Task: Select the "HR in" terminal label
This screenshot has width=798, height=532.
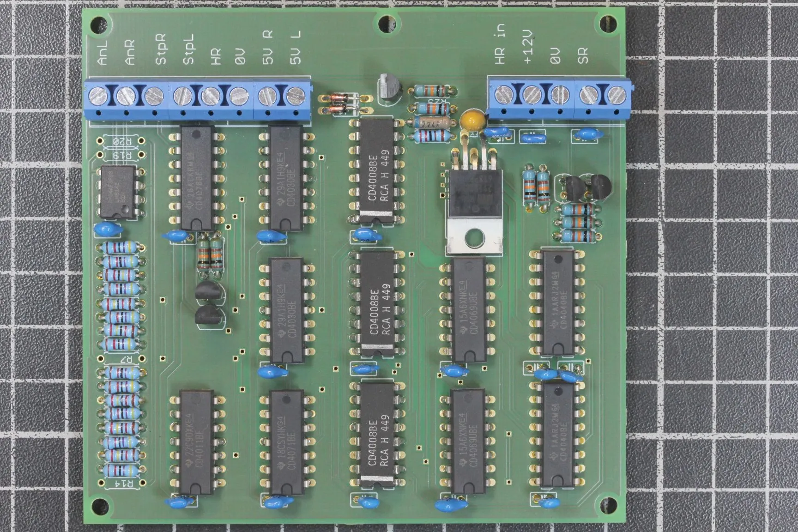Action: coord(500,43)
